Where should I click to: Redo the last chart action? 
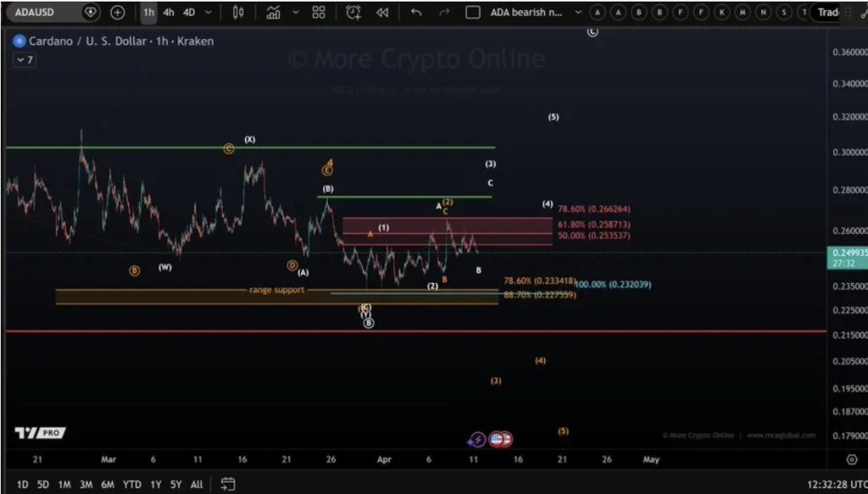pyautogui.click(x=443, y=13)
